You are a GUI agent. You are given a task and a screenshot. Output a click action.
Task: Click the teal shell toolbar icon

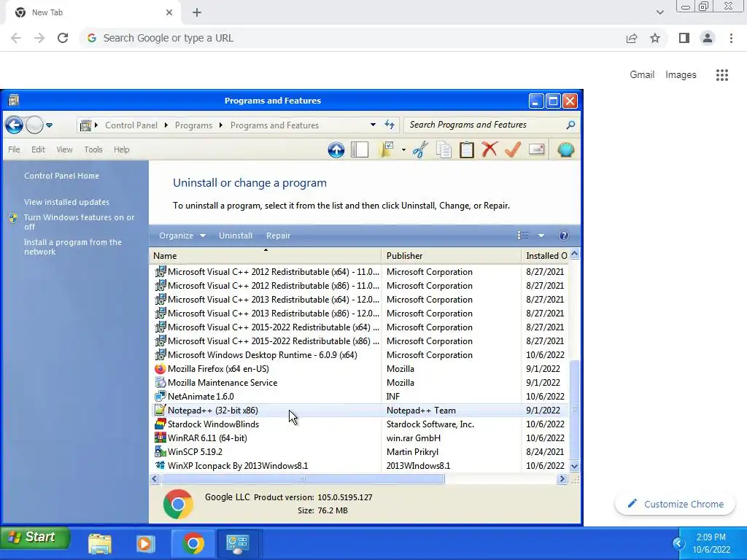point(565,149)
